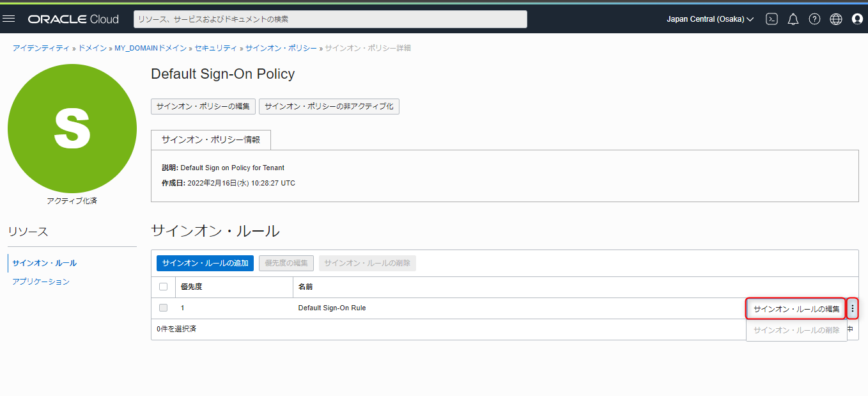The width and height of the screenshot is (868, 396).
Task: Click the green S policy avatar
Action: (72, 128)
